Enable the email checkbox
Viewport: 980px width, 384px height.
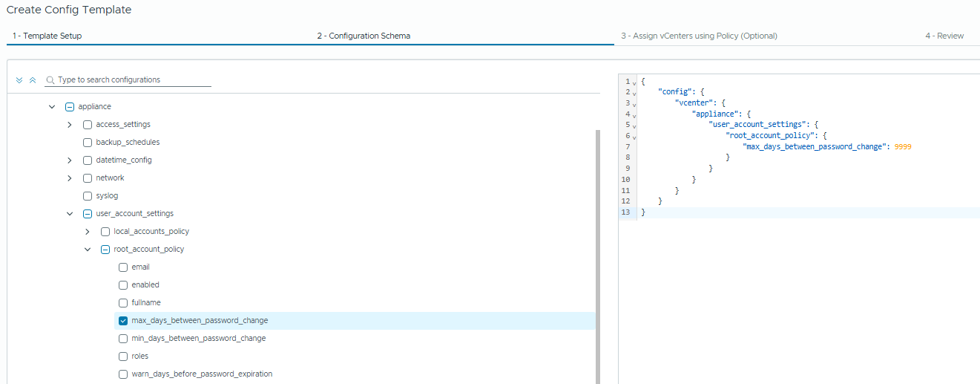(123, 267)
